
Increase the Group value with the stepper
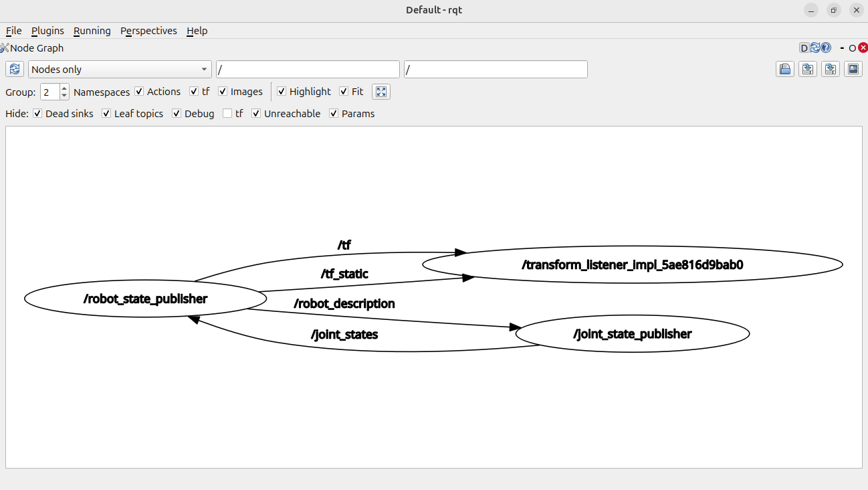[64, 88]
